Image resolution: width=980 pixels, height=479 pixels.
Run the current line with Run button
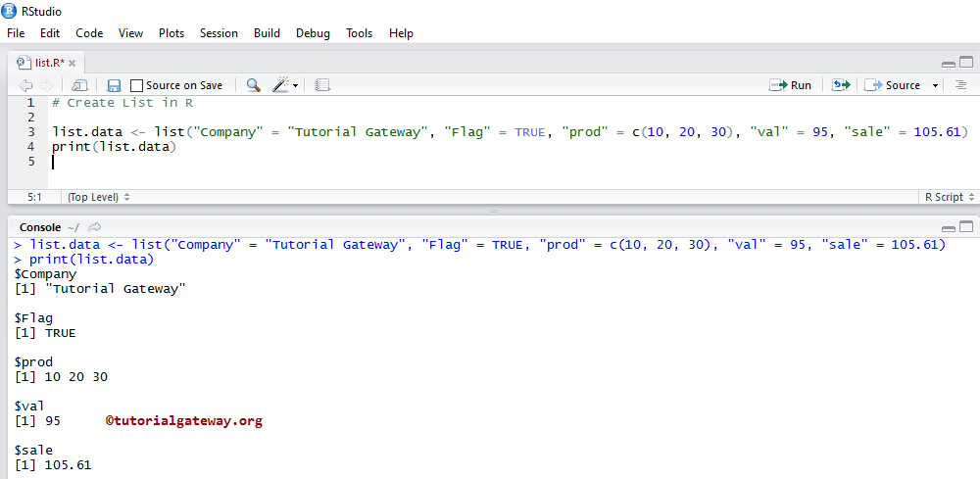click(791, 85)
